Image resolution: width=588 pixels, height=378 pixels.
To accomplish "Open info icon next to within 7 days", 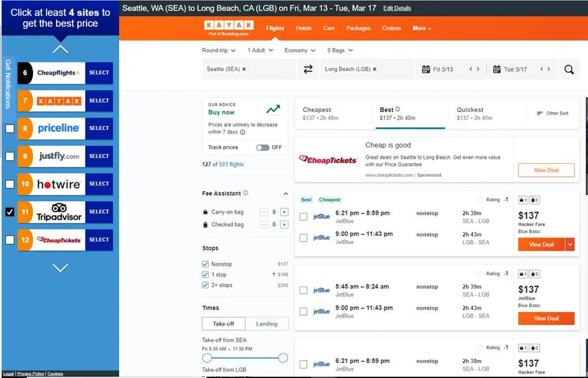I will 243,132.
